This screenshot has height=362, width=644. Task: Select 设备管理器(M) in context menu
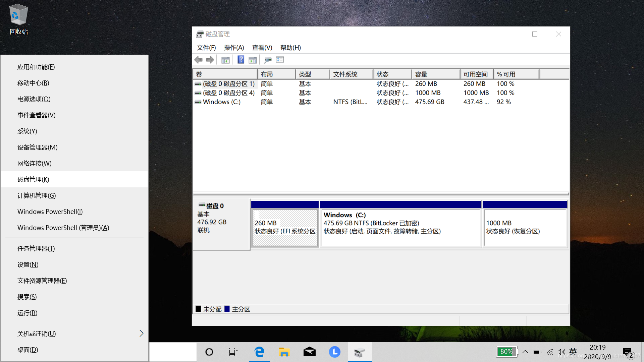pos(38,147)
